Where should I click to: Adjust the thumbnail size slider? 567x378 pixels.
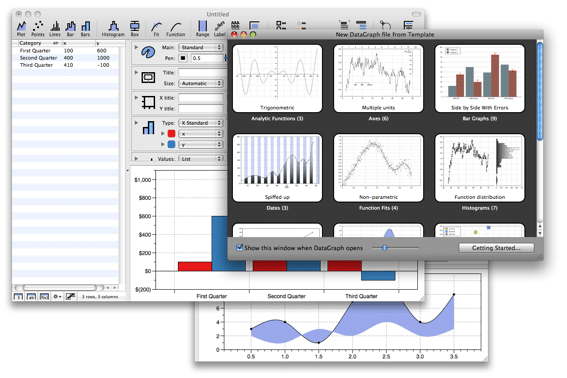point(385,248)
